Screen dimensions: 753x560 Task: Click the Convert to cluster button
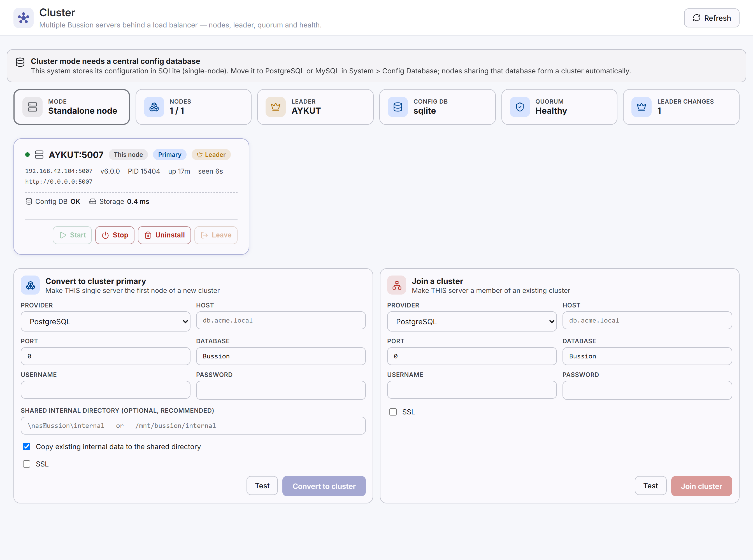point(324,486)
